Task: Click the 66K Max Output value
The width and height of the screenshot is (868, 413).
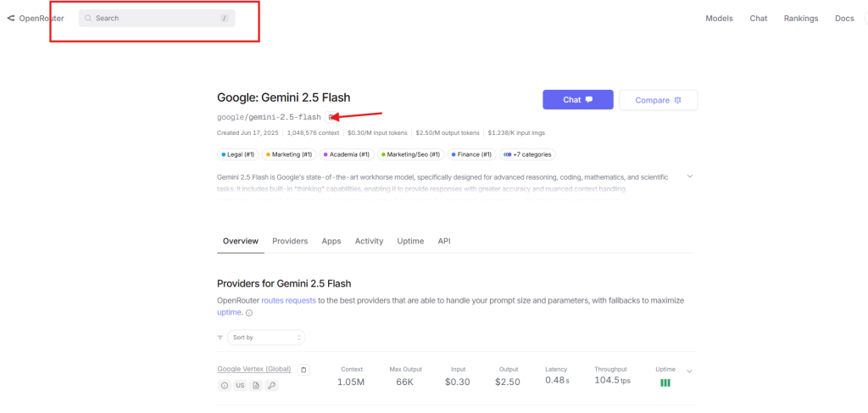Action: [405, 381]
